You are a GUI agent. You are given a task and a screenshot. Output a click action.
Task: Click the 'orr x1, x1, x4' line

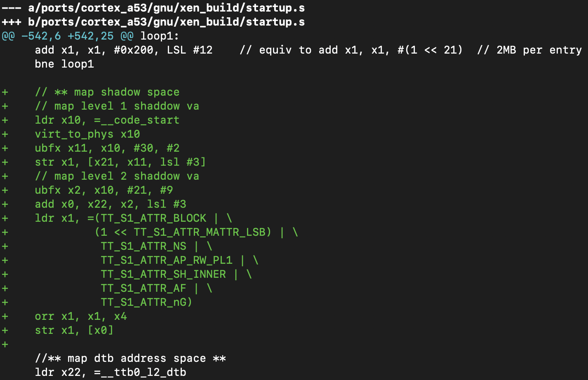[x=81, y=316]
